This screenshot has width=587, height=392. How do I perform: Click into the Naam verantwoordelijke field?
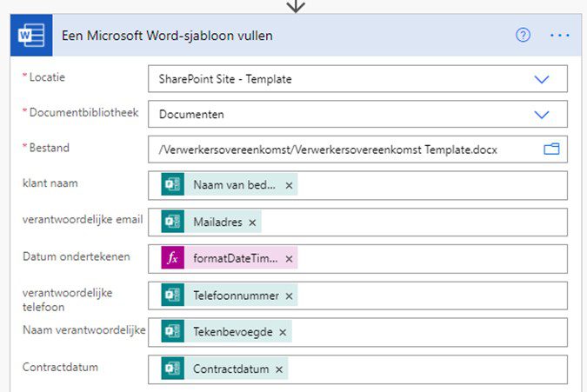pos(357,332)
